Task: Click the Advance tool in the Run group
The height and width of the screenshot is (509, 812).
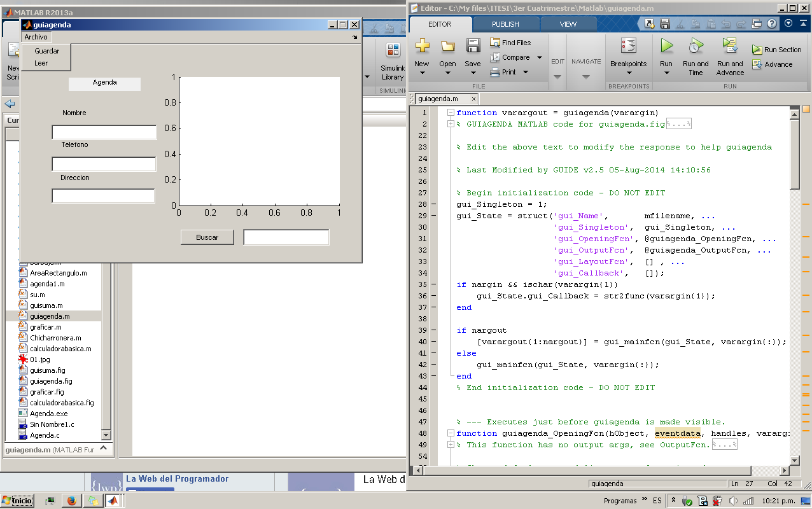Action: pyautogui.click(x=772, y=64)
